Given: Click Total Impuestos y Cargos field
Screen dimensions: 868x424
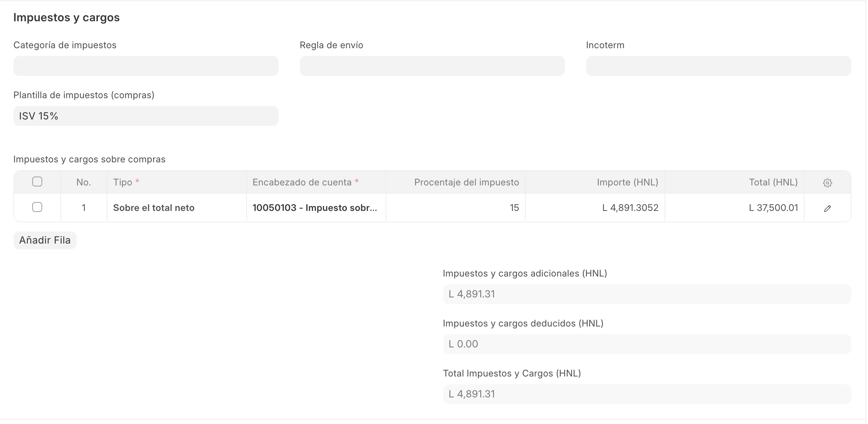Looking at the screenshot, I should 646,394.
